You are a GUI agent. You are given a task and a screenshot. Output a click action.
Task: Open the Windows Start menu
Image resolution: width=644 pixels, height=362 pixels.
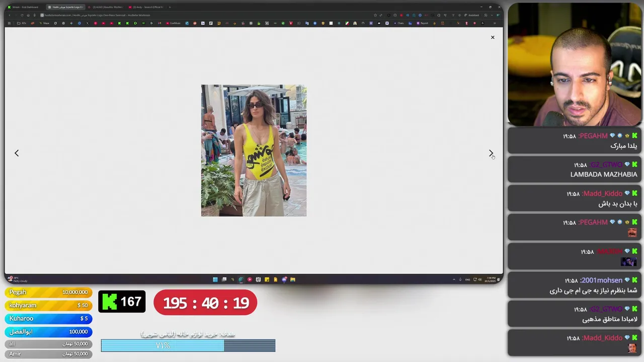tap(215, 280)
